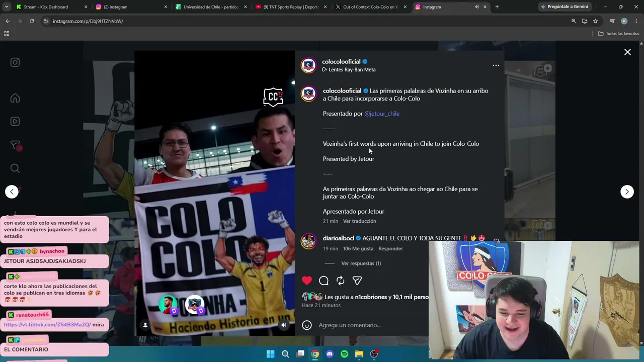
Task: Go to the next post arrow
Action: [x=627, y=192]
